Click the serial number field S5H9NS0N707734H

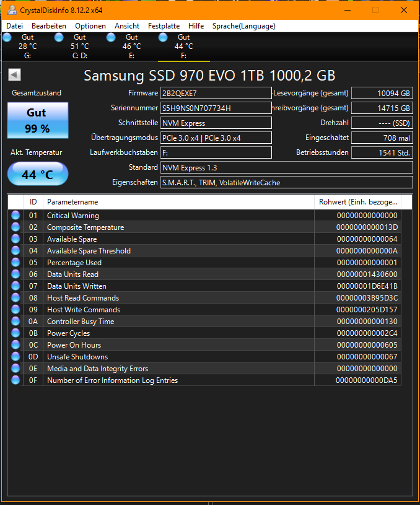[216, 108]
